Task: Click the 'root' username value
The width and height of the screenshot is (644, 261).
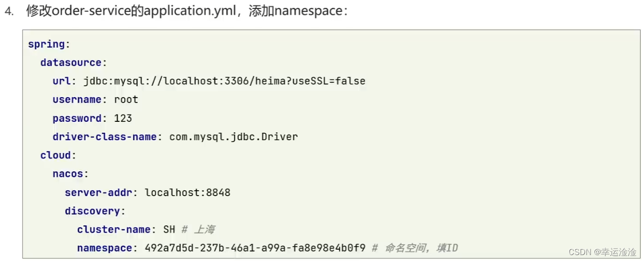Action: 126,100
